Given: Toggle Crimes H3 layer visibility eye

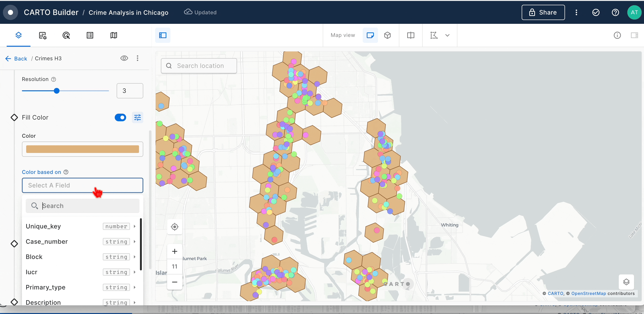Looking at the screenshot, I should coord(124,58).
